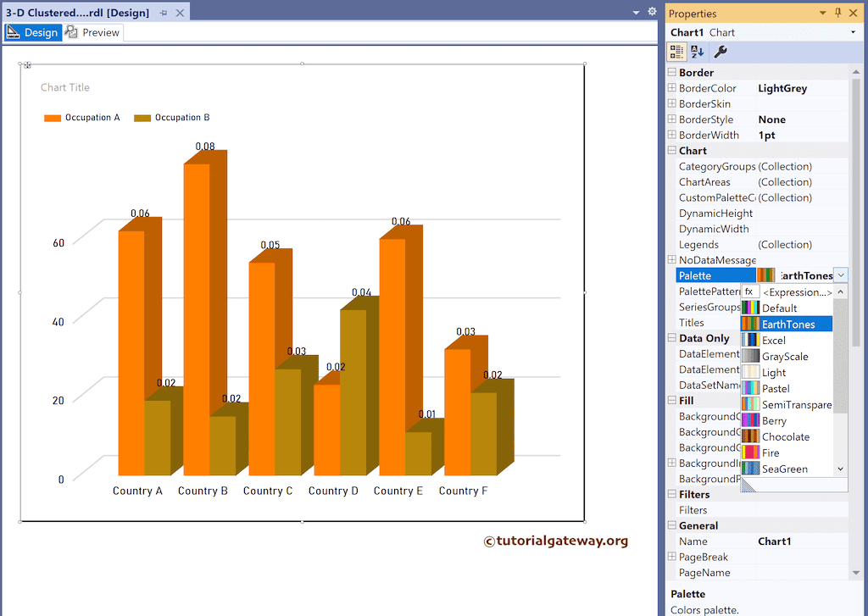Viewport: 868px width, 616px height.
Task: Select the SemiTransparent palette
Action: point(787,404)
